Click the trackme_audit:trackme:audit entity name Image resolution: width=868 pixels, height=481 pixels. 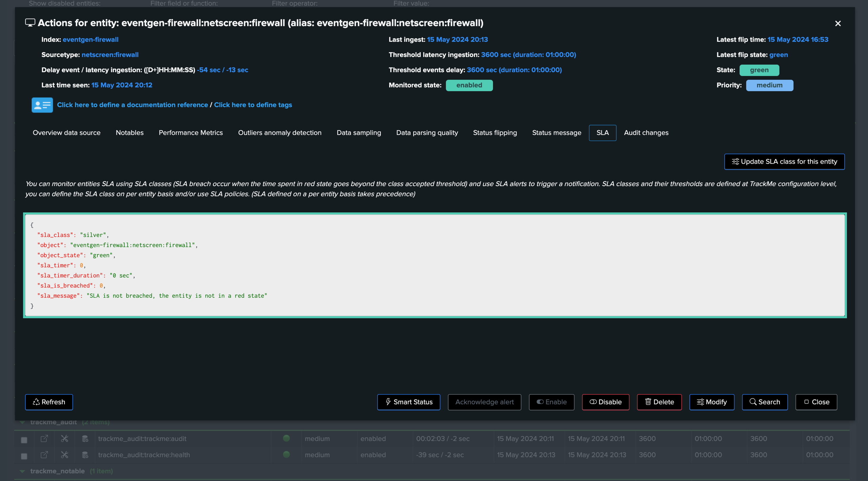(x=142, y=439)
